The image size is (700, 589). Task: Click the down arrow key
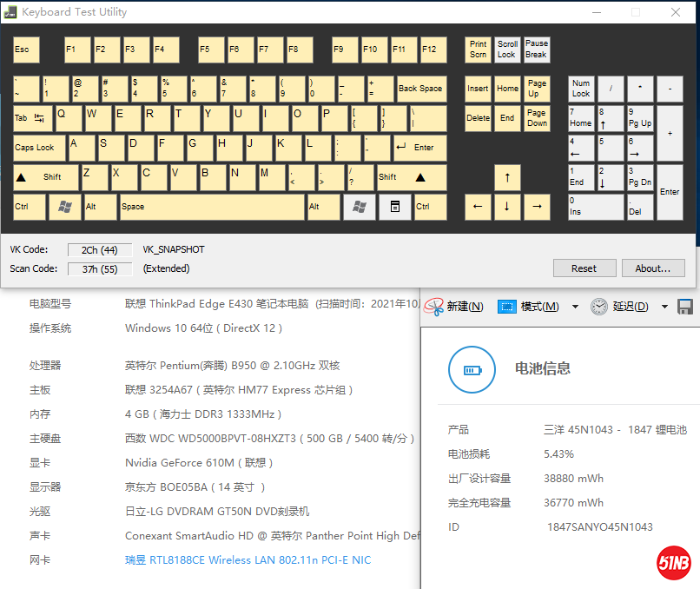pos(507,207)
